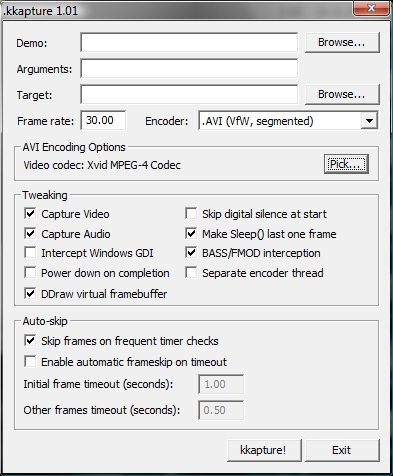The image size is (393, 476).
Task: Start capture with the kkapture! button
Action: 264,450
